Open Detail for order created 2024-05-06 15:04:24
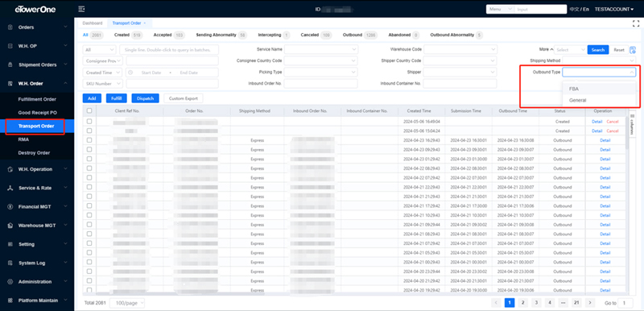Viewport: 644px width, 311px height. point(597,131)
